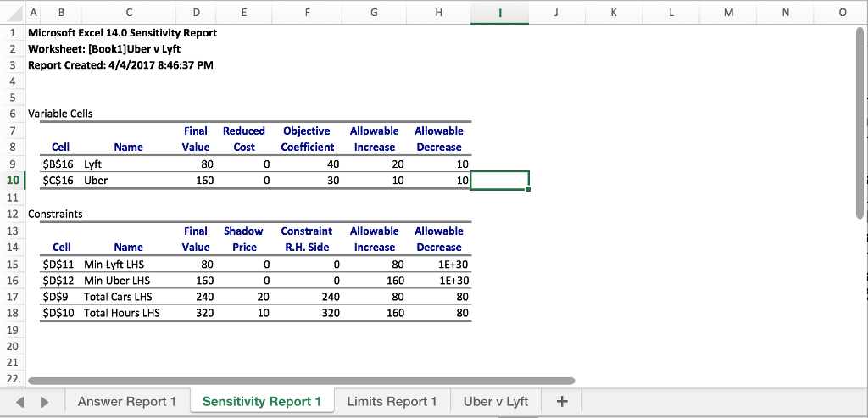The image size is (868, 418).
Task: Click the Total Hours LHS shadow price cell
Action: 245,313
